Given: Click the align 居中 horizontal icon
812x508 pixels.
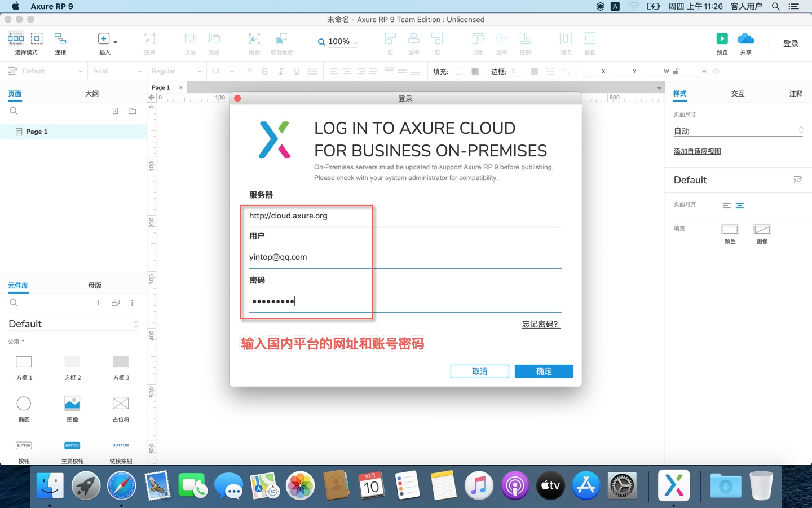Looking at the screenshot, I should [413, 38].
